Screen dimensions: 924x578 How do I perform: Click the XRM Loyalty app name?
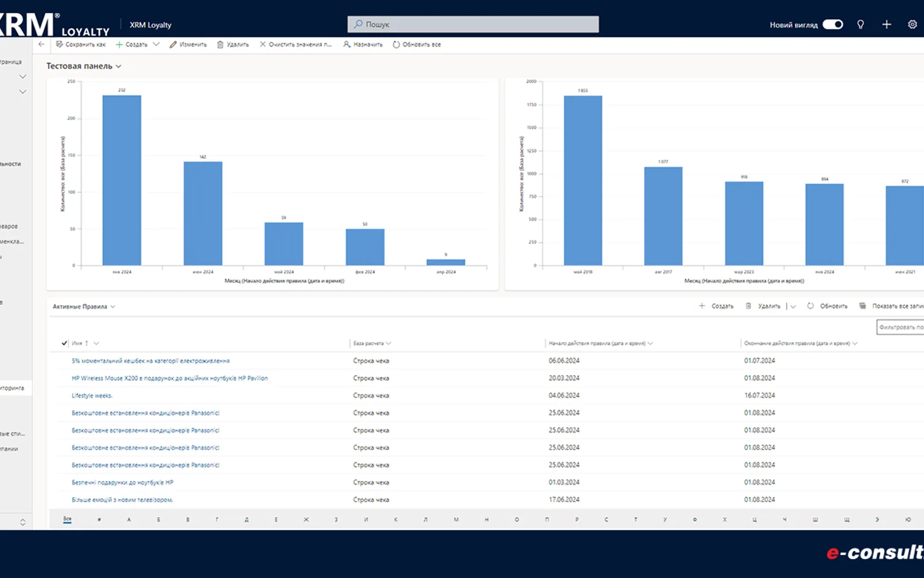(150, 25)
